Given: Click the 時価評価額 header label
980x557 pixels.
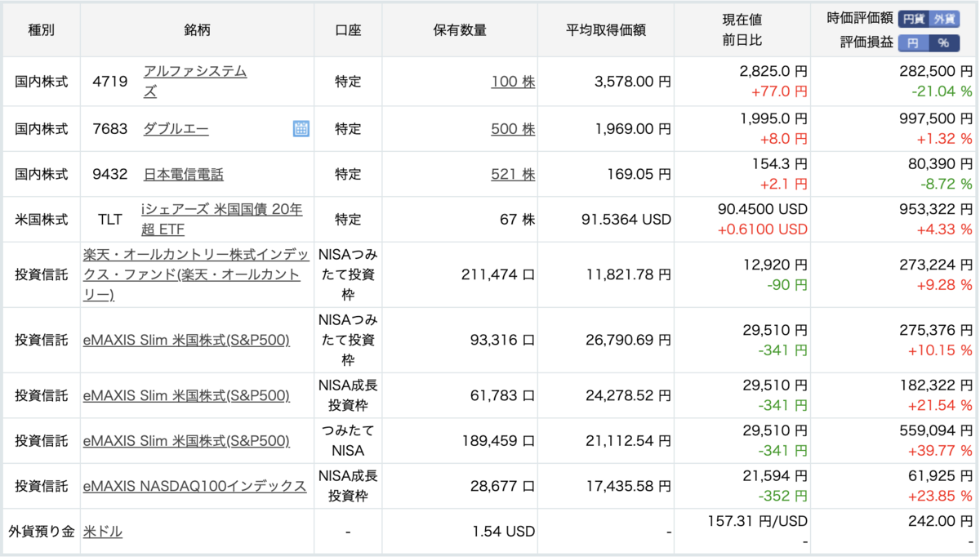Looking at the screenshot, I should click(859, 19).
